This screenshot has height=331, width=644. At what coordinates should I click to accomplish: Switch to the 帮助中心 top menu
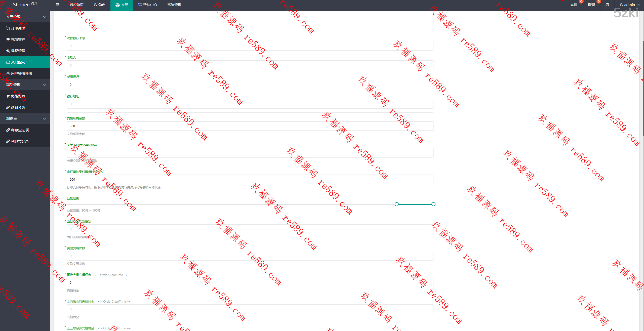click(x=148, y=5)
